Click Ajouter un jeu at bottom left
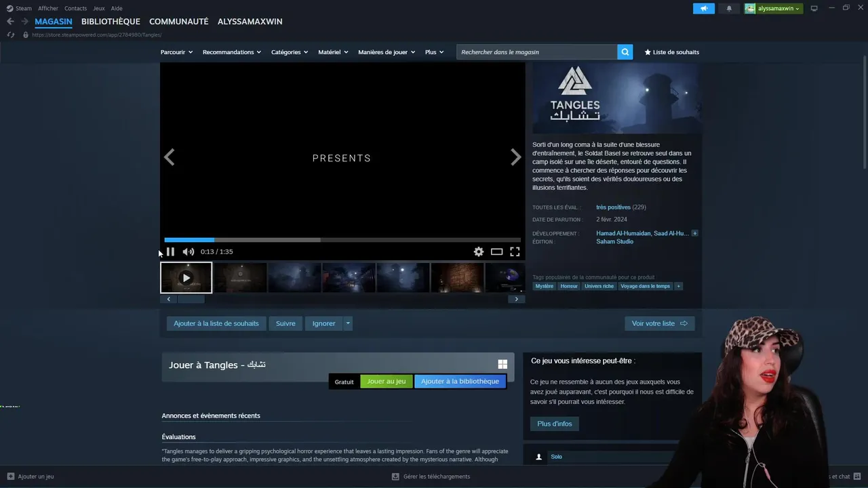Image resolution: width=868 pixels, height=488 pixels. click(x=31, y=476)
